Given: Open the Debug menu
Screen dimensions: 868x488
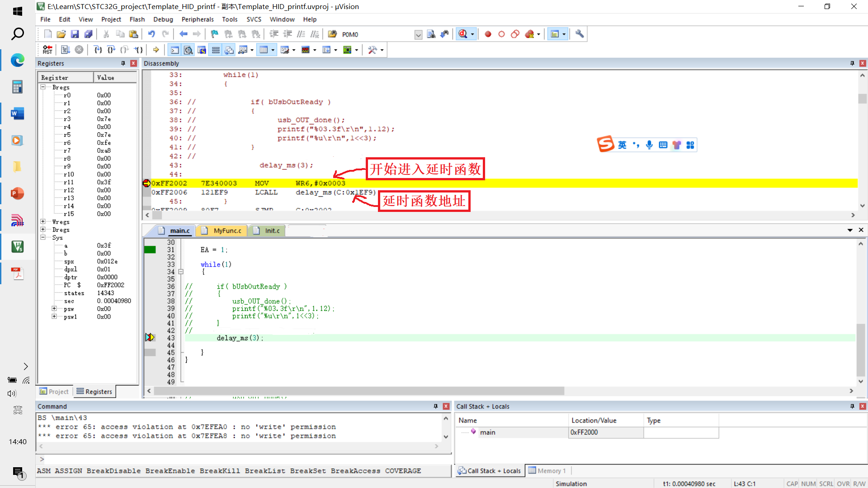Looking at the screenshot, I should [163, 19].
